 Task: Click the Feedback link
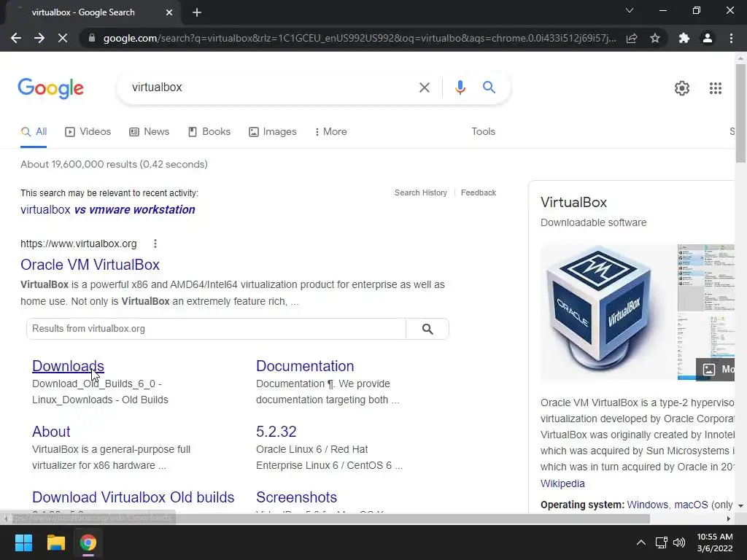(479, 192)
